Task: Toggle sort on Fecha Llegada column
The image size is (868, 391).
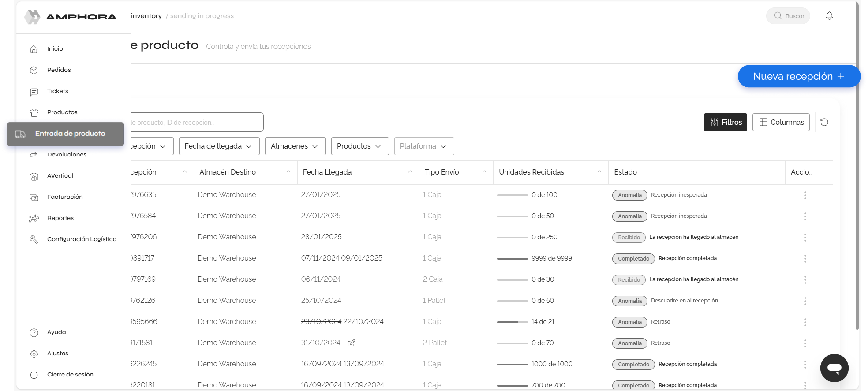Action: [x=410, y=172]
